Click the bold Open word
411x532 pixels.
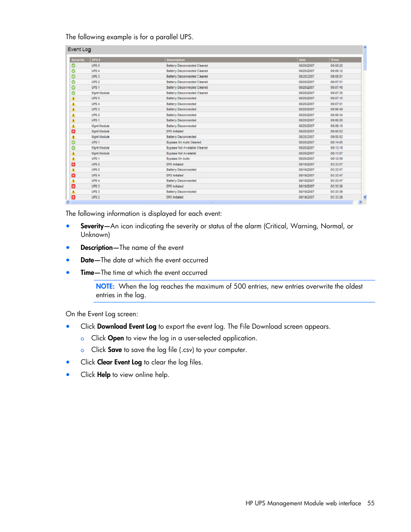[x=116, y=338]
